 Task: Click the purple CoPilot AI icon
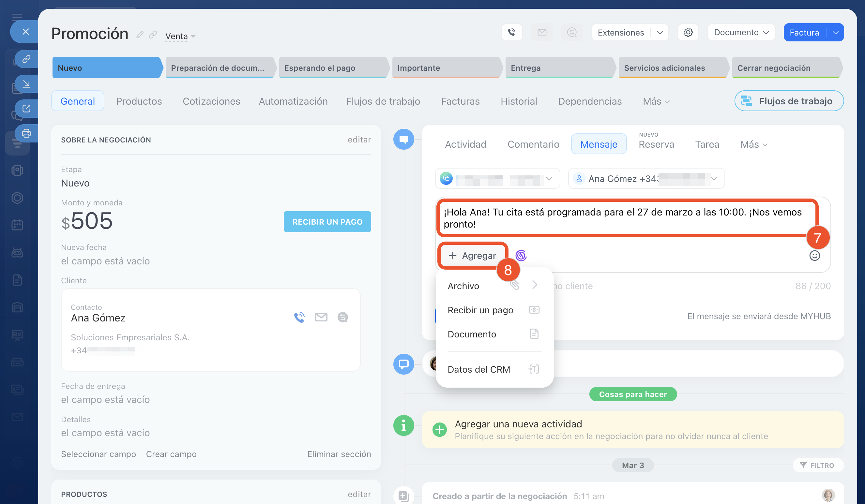pos(521,256)
